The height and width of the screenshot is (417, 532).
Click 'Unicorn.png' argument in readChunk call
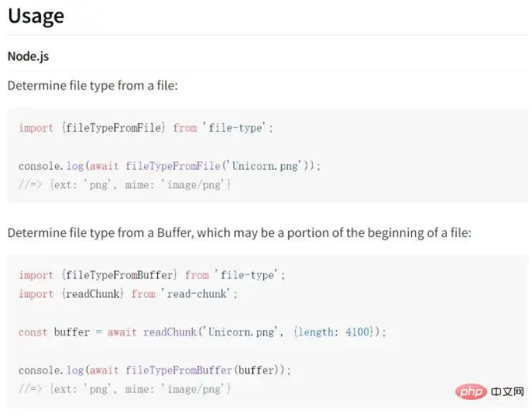241,332
